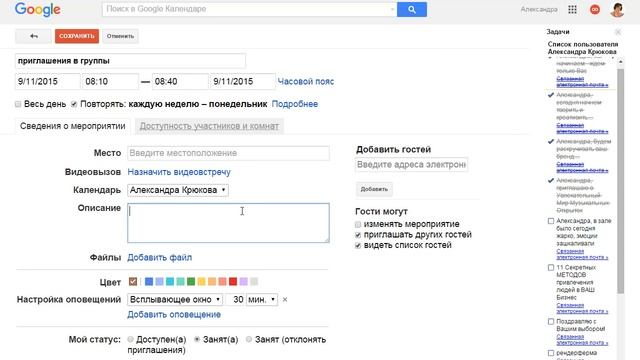Viewport: 640px width, 360px height.
Task: Click into the Описание text area
Action: point(228,223)
